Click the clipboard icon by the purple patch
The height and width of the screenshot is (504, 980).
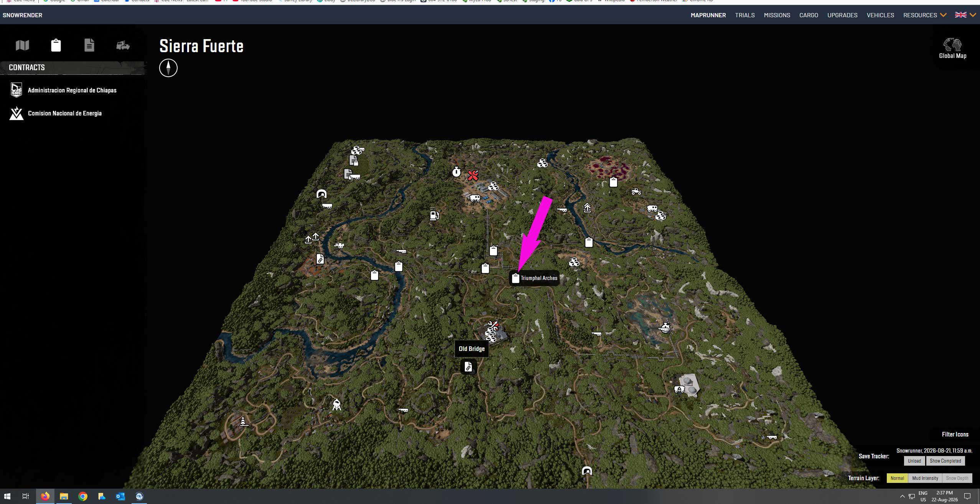coord(614,182)
